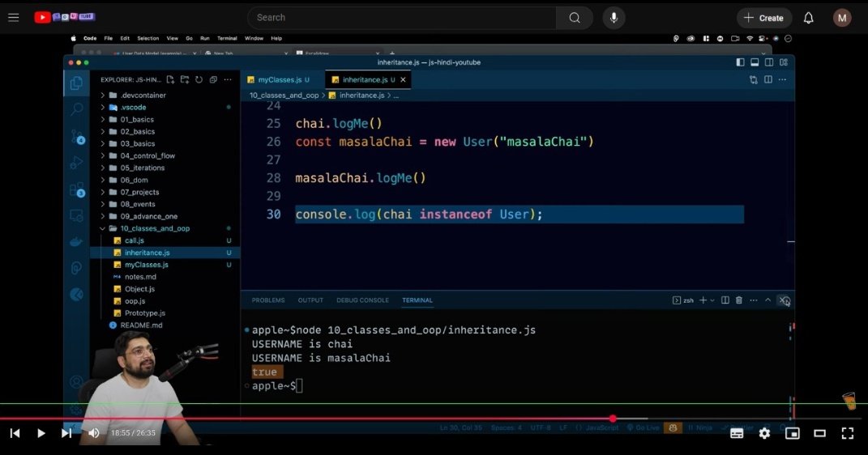Kill terminal with trash icon
This screenshot has height=455, width=868.
[x=739, y=300]
